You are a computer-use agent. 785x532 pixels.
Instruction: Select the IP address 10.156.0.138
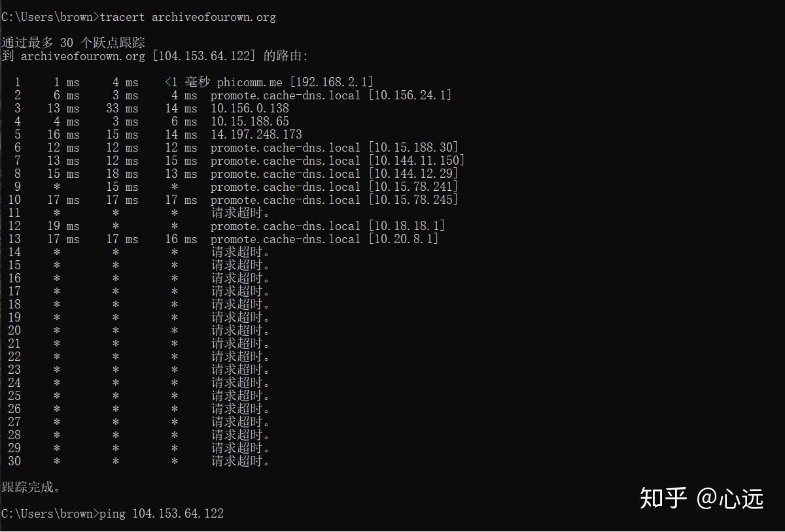pyautogui.click(x=250, y=108)
